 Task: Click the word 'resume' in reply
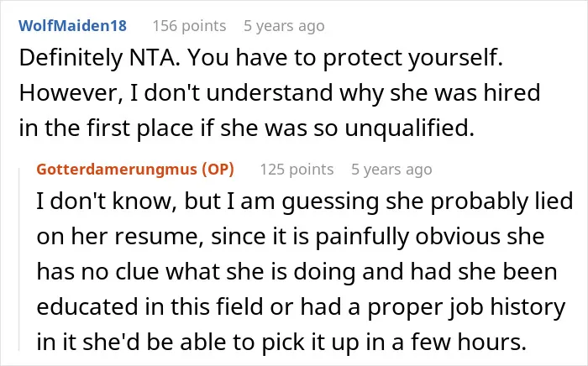[156, 238]
